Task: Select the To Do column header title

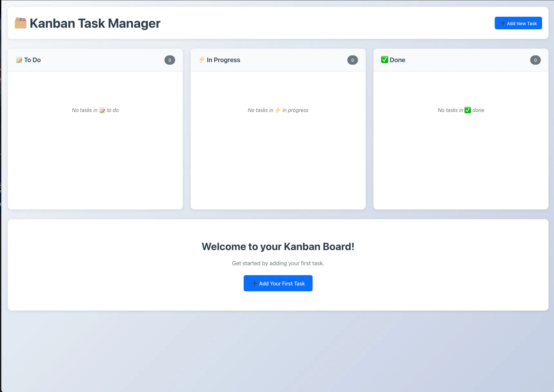Action: 33,60
